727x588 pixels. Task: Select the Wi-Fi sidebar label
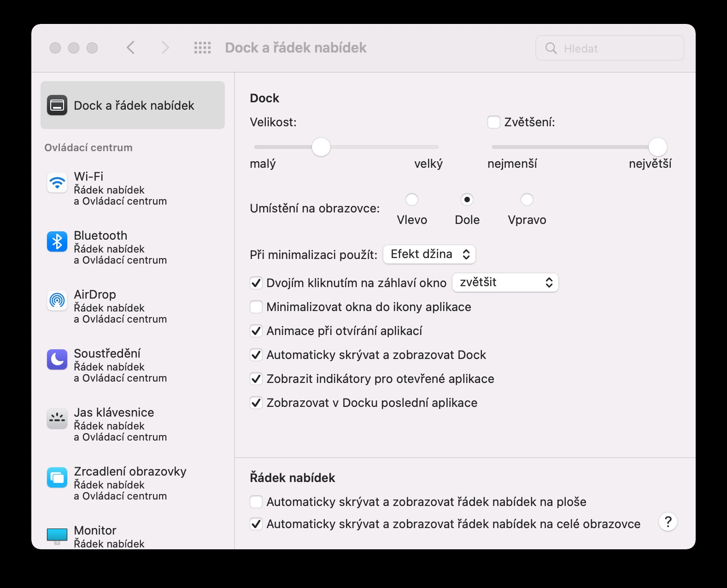[88, 176]
